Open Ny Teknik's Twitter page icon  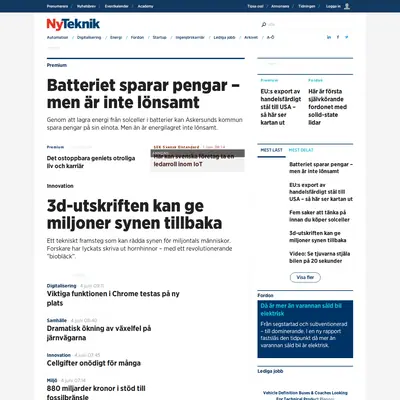point(347,37)
